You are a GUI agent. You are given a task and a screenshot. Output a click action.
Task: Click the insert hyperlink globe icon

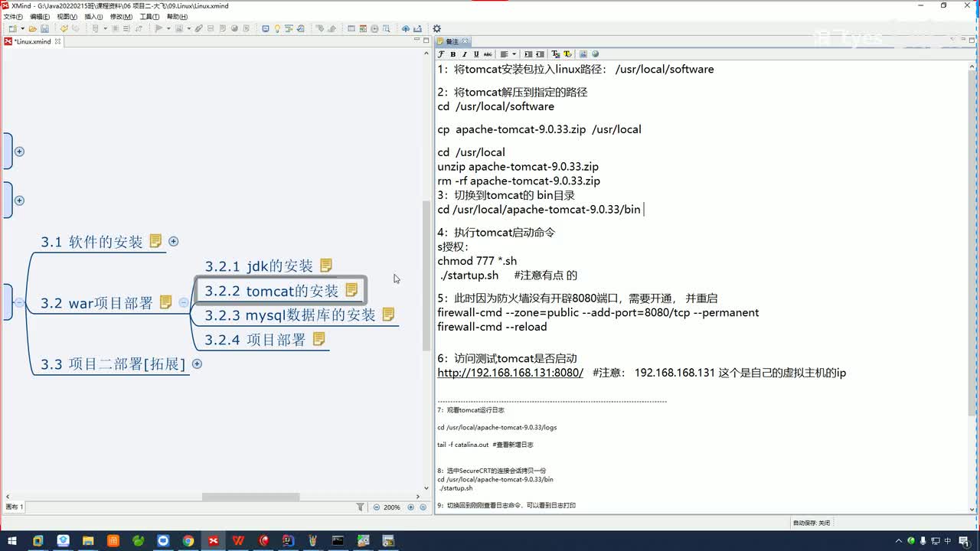595,54
